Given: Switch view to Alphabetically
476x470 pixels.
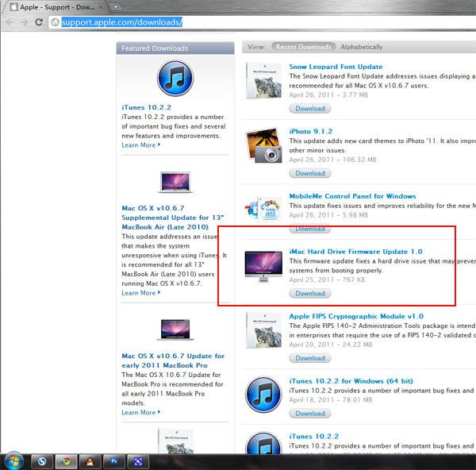Looking at the screenshot, I should 361,47.
